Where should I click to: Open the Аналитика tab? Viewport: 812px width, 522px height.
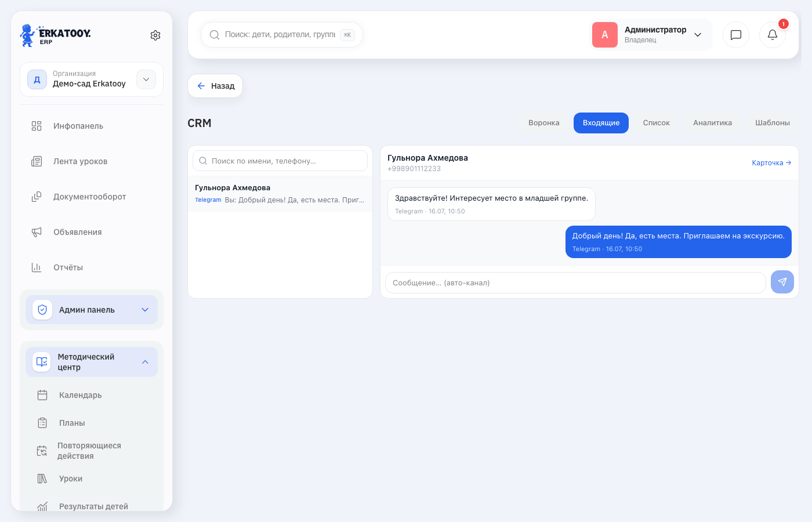click(712, 123)
